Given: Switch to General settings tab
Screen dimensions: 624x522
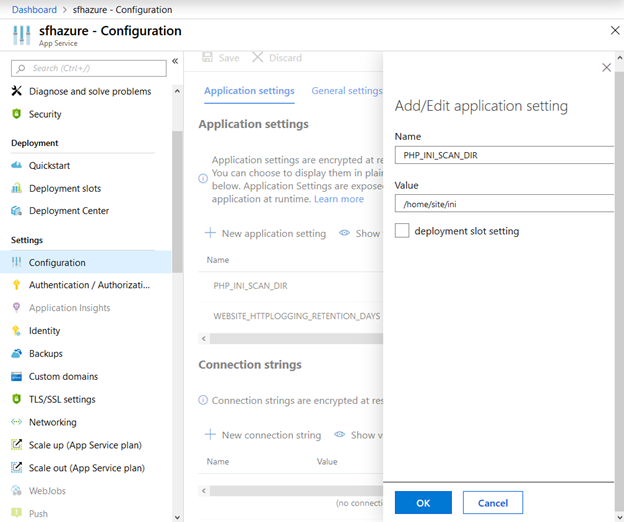Looking at the screenshot, I should coord(347,91).
